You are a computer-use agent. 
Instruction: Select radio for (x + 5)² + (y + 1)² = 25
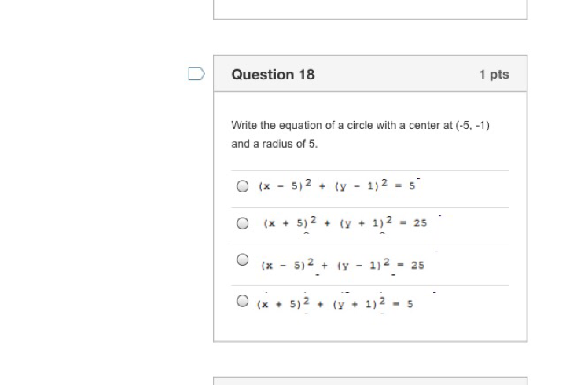tap(243, 223)
